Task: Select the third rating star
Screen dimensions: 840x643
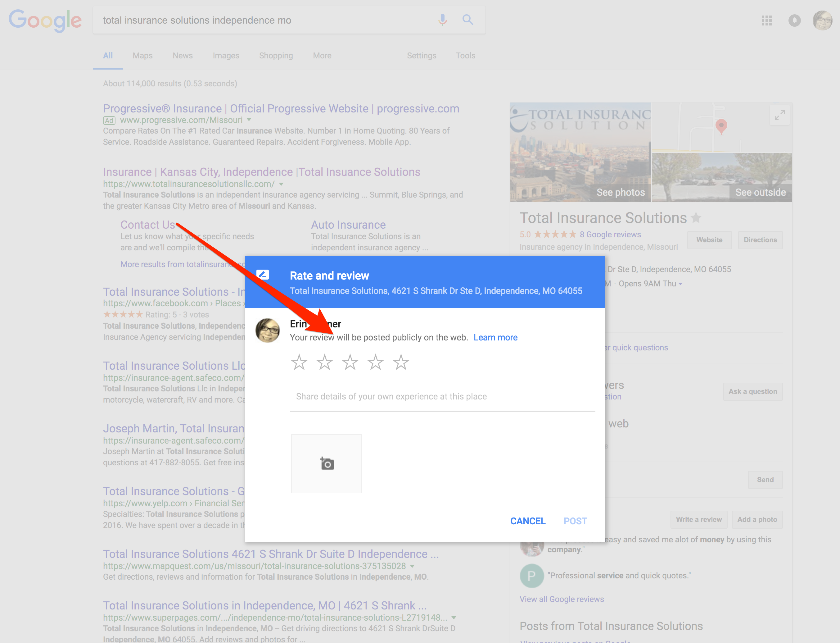Action: [350, 362]
